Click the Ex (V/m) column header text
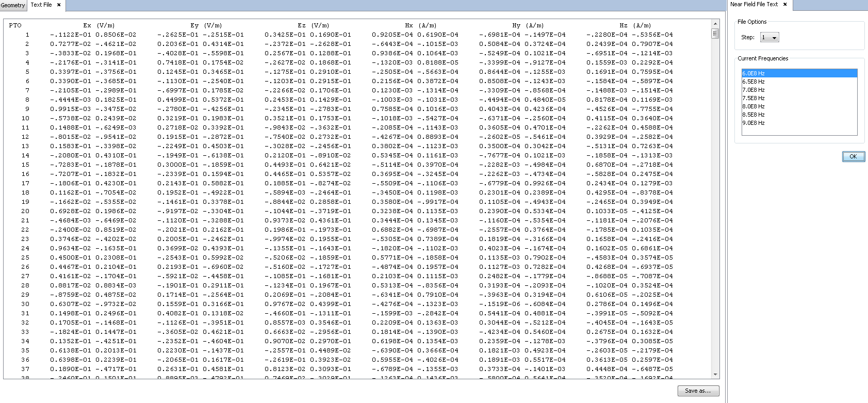The height and width of the screenshot is (403, 868). [99, 25]
